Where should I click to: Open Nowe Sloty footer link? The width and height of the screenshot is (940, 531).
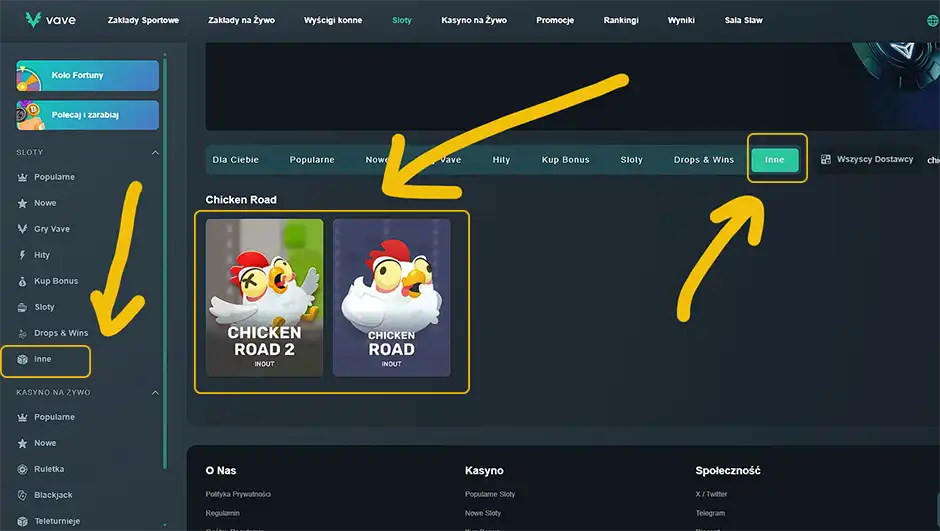pos(483,514)
